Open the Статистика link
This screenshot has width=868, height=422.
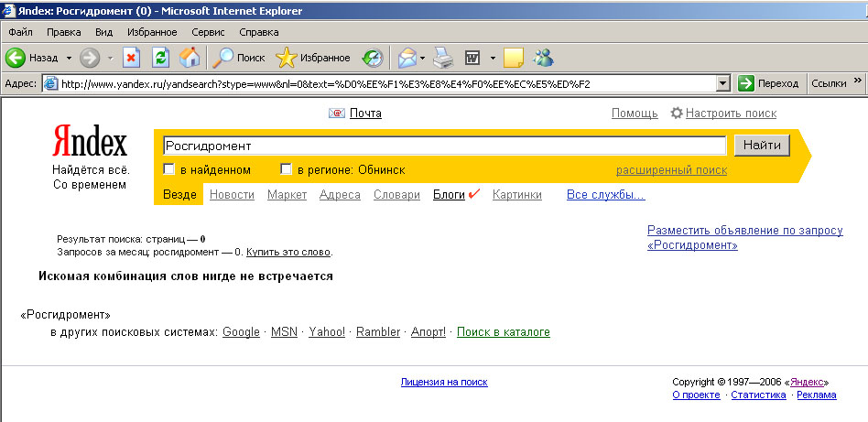point(758,395)
